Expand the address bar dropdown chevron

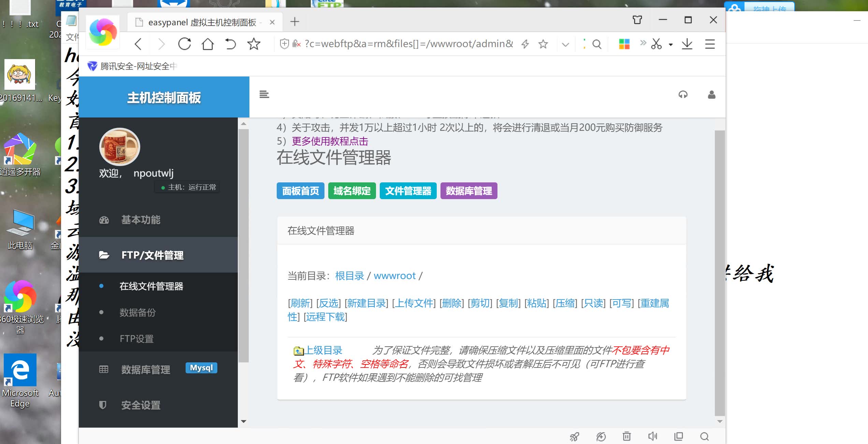coord(565,44)
